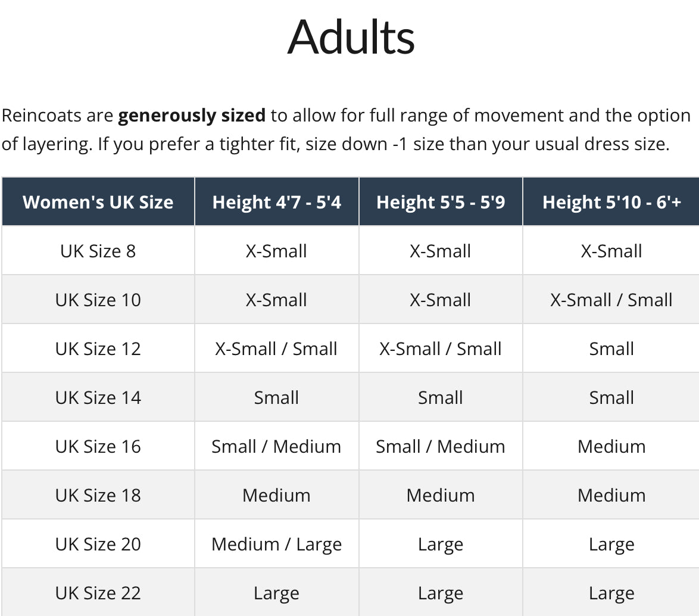Select the "UK Size 10" row label
Screen dimensions: 699x616
tap(98, 300)
